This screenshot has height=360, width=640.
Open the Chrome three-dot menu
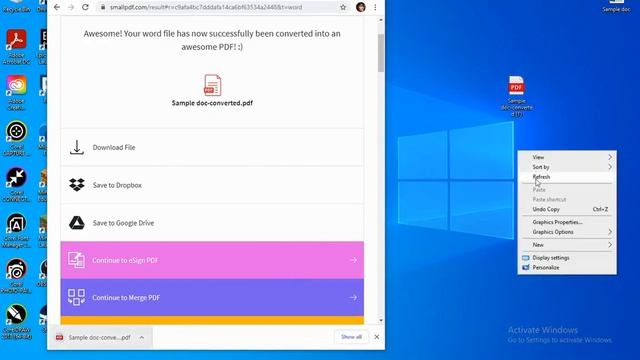375,7
